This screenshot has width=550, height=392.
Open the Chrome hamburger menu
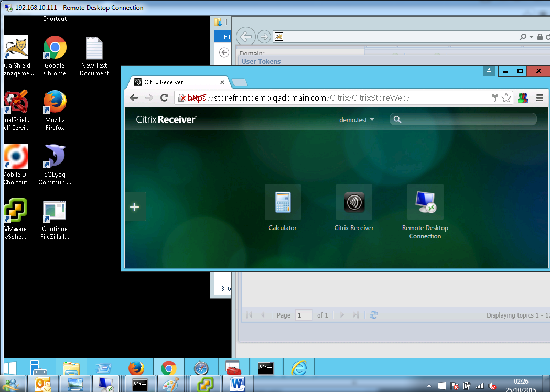(540, 98)
